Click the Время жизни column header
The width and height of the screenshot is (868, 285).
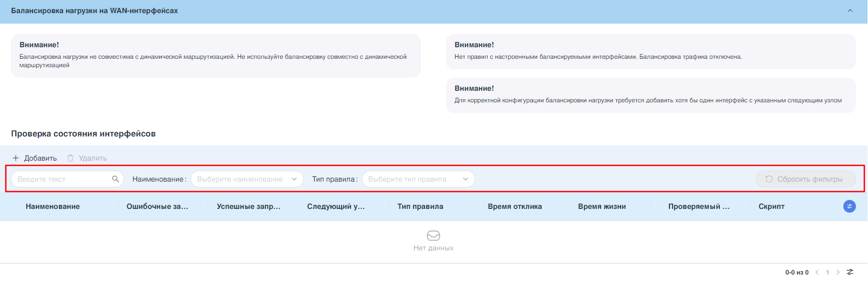coord(602,206)
